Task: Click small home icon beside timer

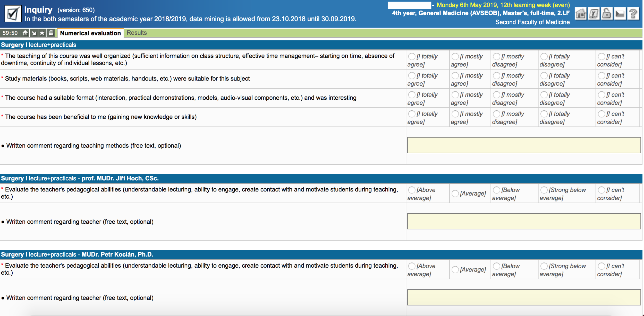Action: tap(25, 33)
